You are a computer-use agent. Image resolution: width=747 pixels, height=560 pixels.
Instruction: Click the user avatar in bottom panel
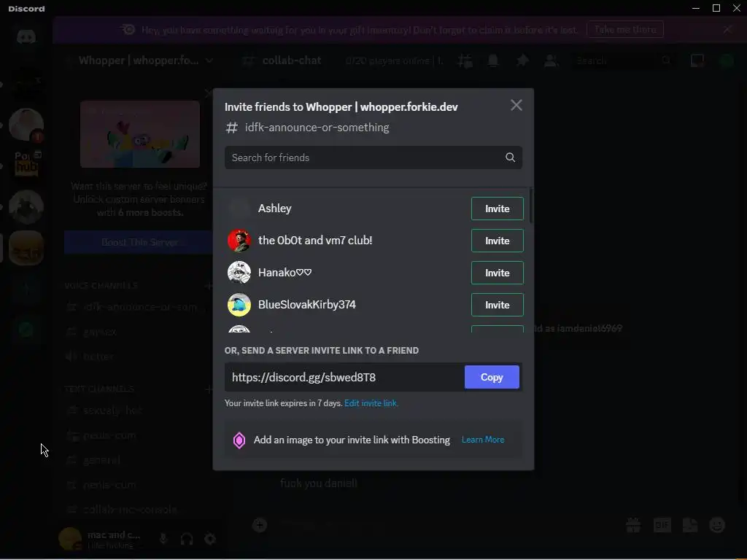point(69,539)
